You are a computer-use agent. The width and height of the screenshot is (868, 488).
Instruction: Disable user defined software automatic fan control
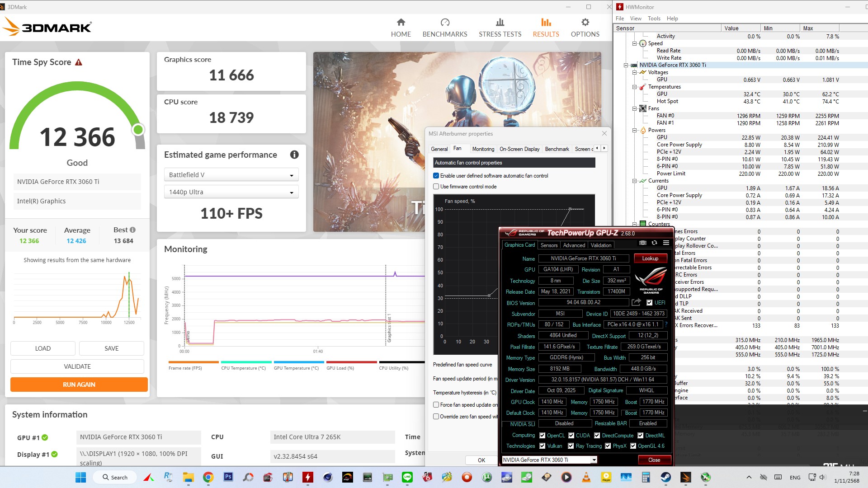coord(436,176)
